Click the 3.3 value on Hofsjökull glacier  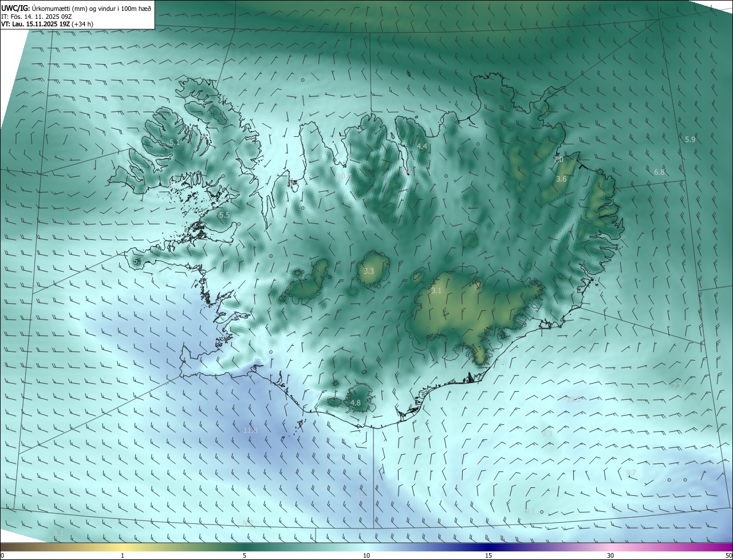click(x=369, y=271)
